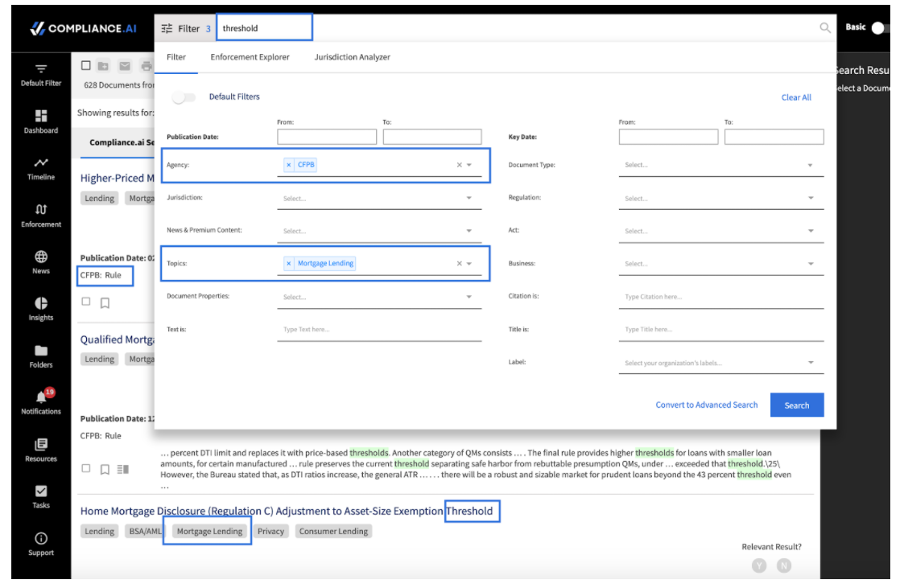Go to Dashboard in the sidebar
Viewport: 904px width, 588px height.
[41, 121]
